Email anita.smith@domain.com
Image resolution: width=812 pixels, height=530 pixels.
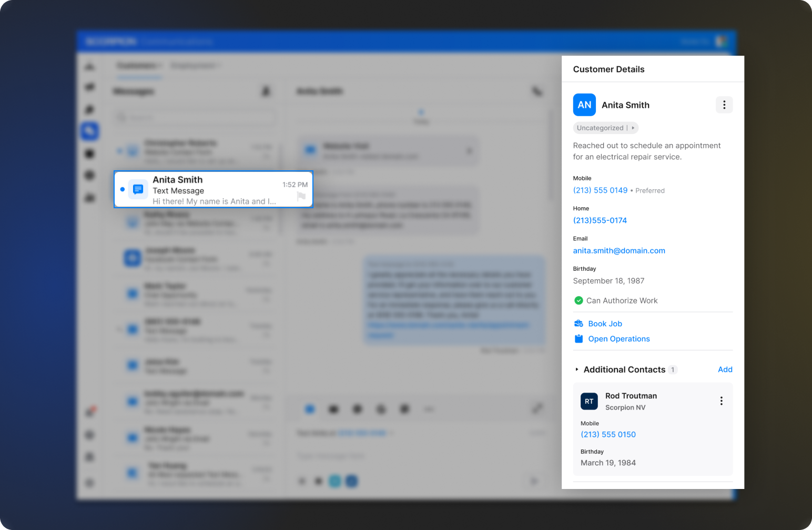[619, 251]
